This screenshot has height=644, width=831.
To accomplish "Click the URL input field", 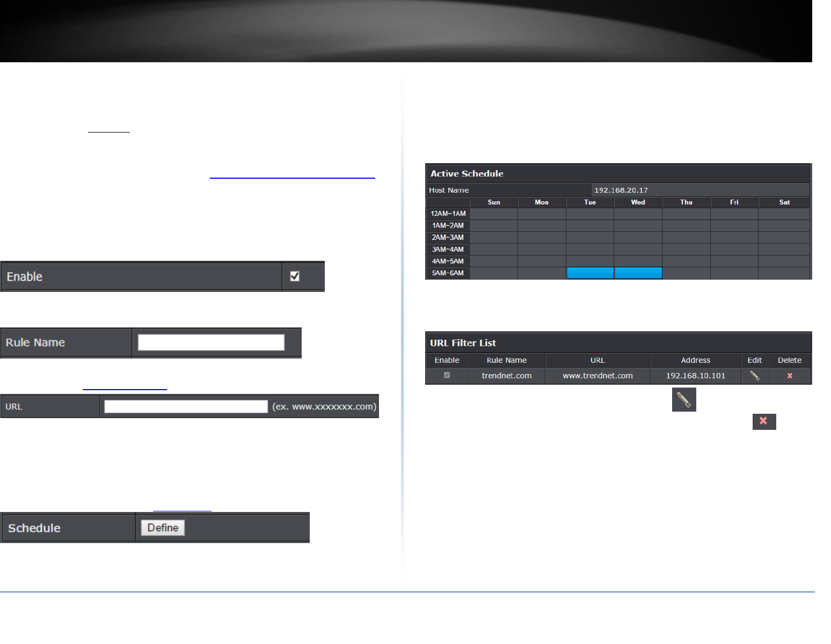I will pos(186,406).
